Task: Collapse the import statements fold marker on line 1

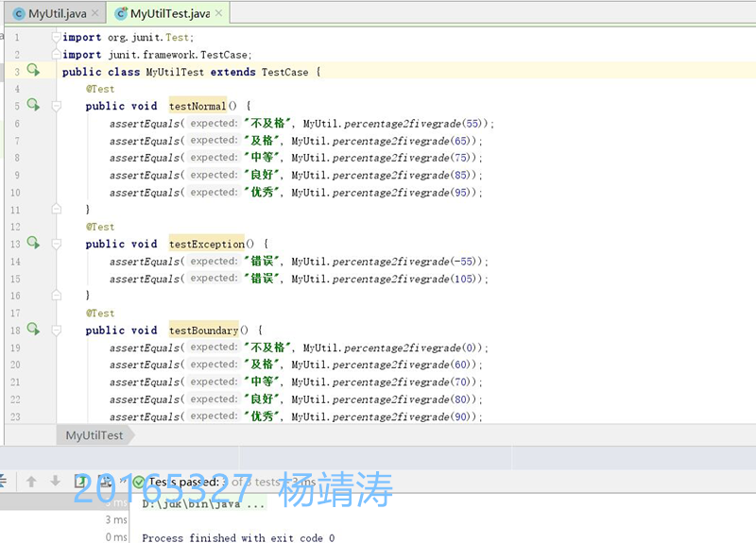Action: pyautogui.click(x=57, y=37)
